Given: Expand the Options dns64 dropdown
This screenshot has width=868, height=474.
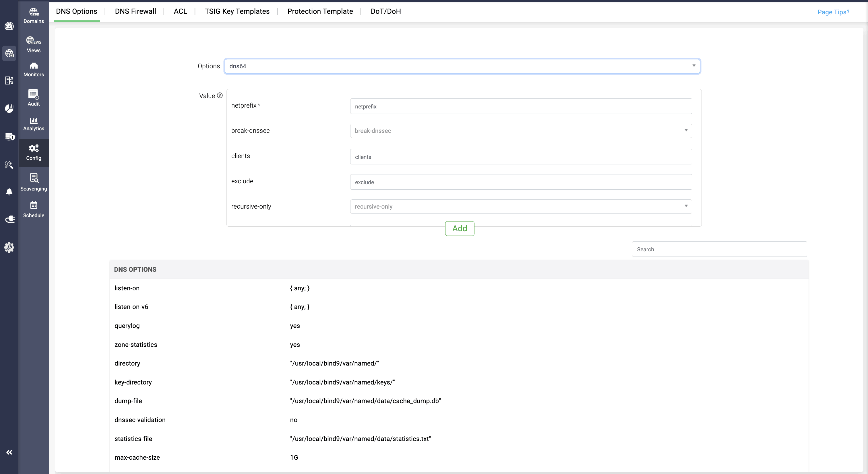Looking at the screenshot, I should click(462, 66).
